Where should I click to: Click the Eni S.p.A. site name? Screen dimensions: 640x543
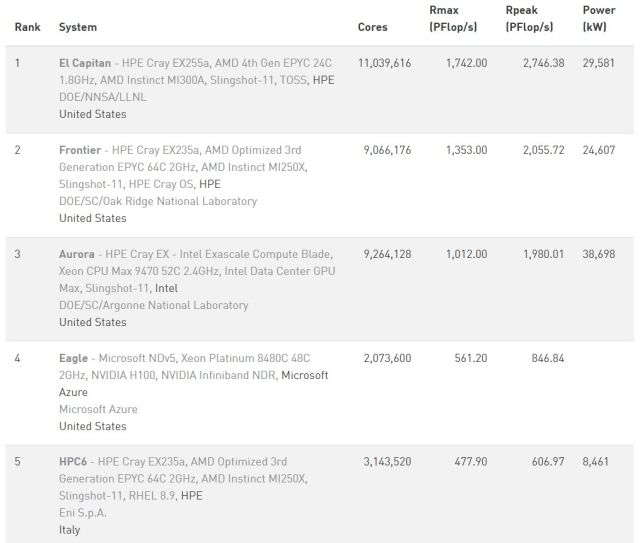point(83,513)
